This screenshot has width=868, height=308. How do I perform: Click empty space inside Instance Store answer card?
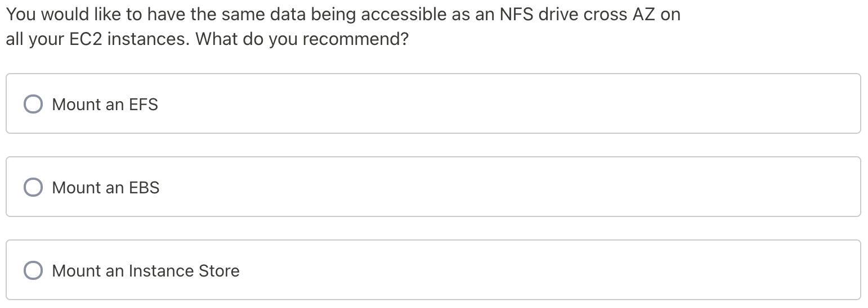507,270
